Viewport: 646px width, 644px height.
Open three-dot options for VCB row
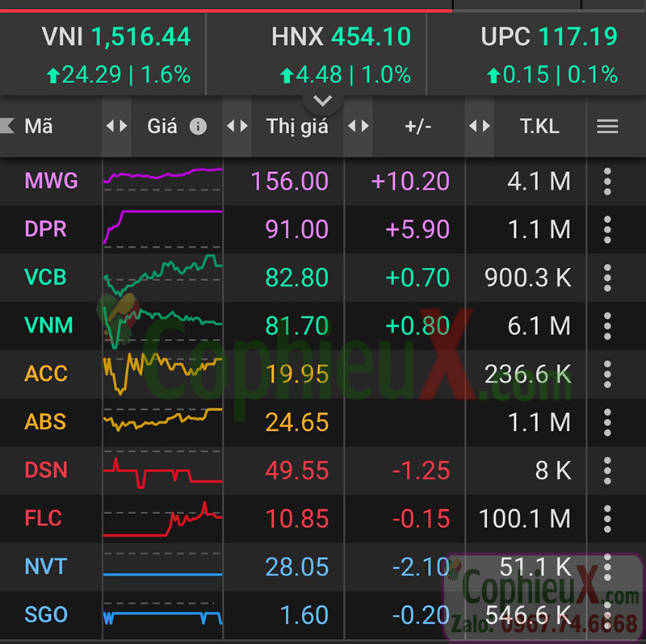pyautogui.click(x=607, y=278)
